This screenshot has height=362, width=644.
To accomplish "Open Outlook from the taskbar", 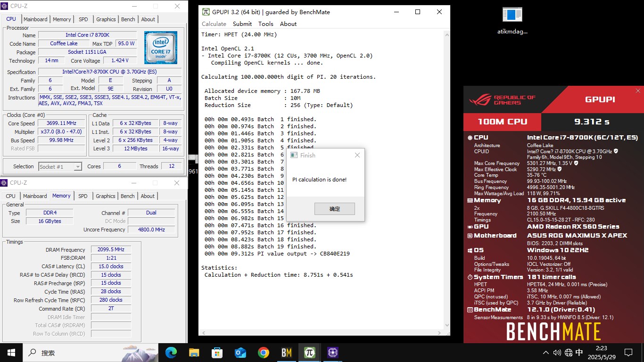I will 240,352.
